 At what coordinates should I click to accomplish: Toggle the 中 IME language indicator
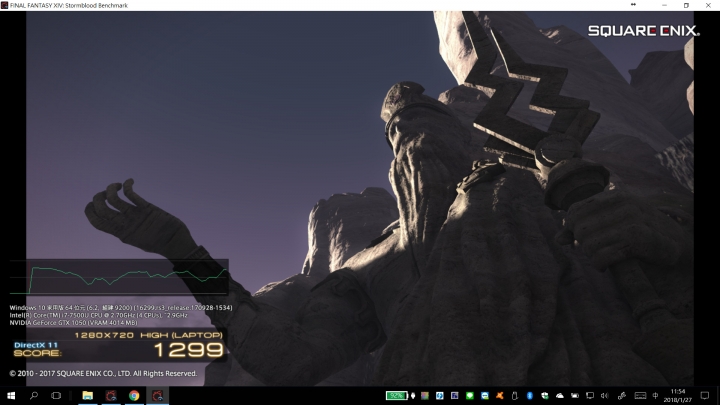[655, 395]
